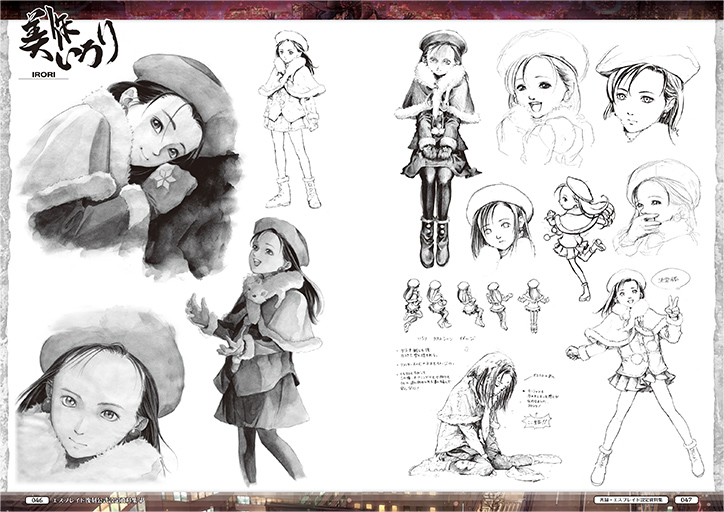724x512 pixels.
Task: Select the giggling sketch covering mouth with hand
Action: click(x=660, y=208)
